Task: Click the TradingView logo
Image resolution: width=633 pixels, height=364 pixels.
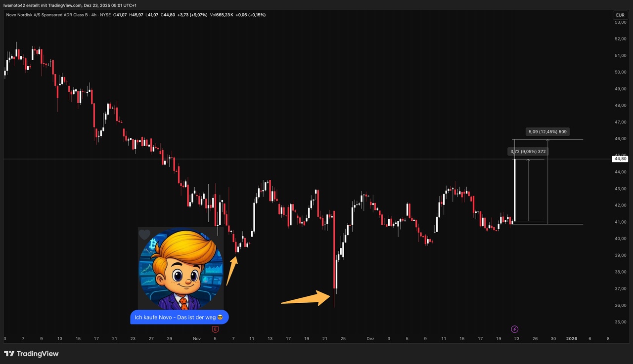Action: (31, 354)
